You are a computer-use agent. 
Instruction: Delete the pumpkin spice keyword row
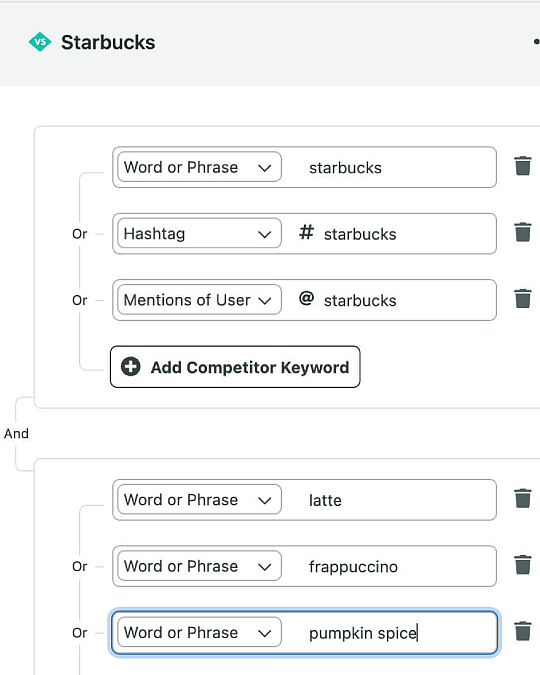coord(523,632)
